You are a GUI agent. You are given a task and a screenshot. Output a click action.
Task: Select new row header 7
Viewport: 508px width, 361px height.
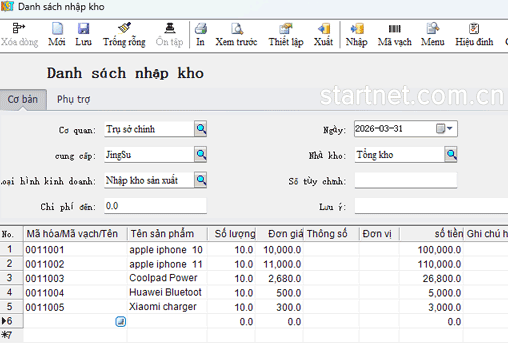point(11,335)
